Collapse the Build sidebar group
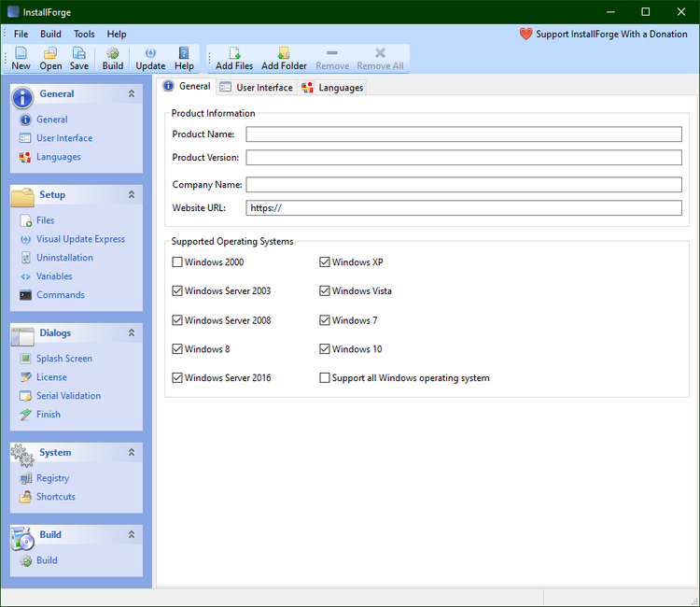Viewport: 700px width, 607px height. click(x=132, y=535)
